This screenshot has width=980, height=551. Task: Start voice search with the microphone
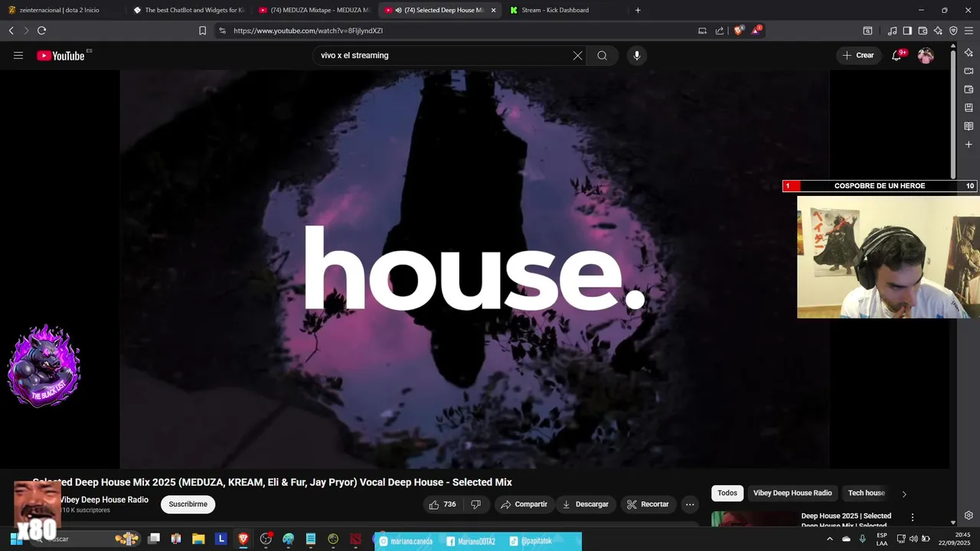tap(636, 55)
